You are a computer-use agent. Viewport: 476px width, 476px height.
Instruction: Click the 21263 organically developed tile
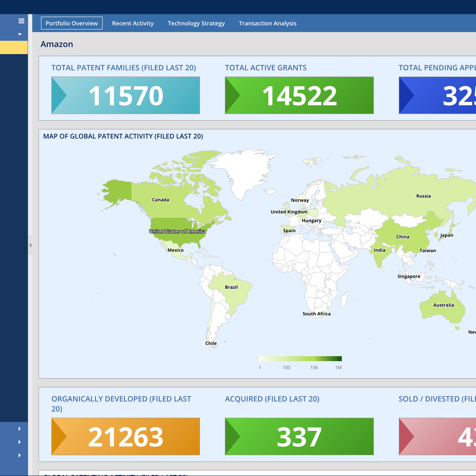(126, 436)
